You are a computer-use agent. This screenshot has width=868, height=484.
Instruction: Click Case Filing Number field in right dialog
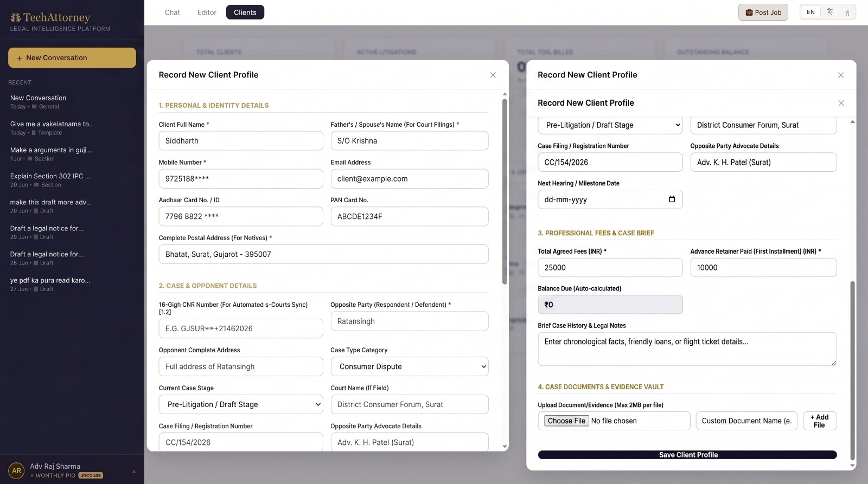(x=610, y=162)
